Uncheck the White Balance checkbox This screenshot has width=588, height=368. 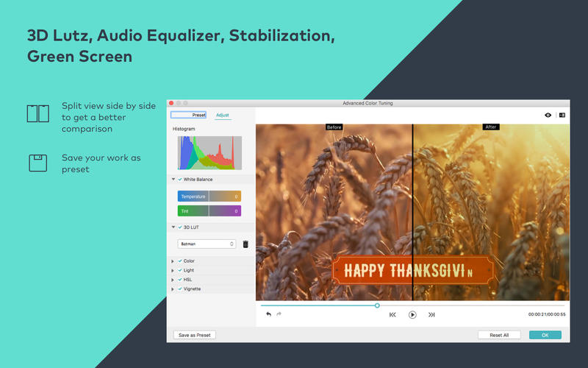pyautogui.click(x=180, y=180)
